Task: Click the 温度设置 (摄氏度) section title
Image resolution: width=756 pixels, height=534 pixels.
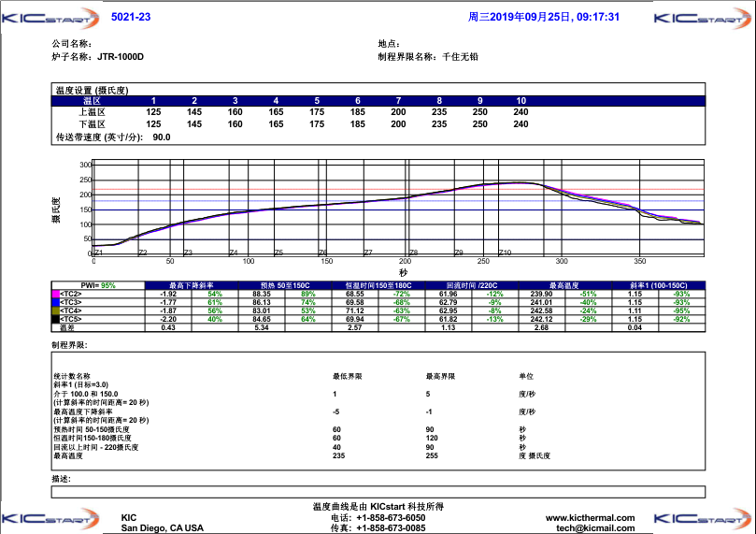Action: (x=93, y=90)
